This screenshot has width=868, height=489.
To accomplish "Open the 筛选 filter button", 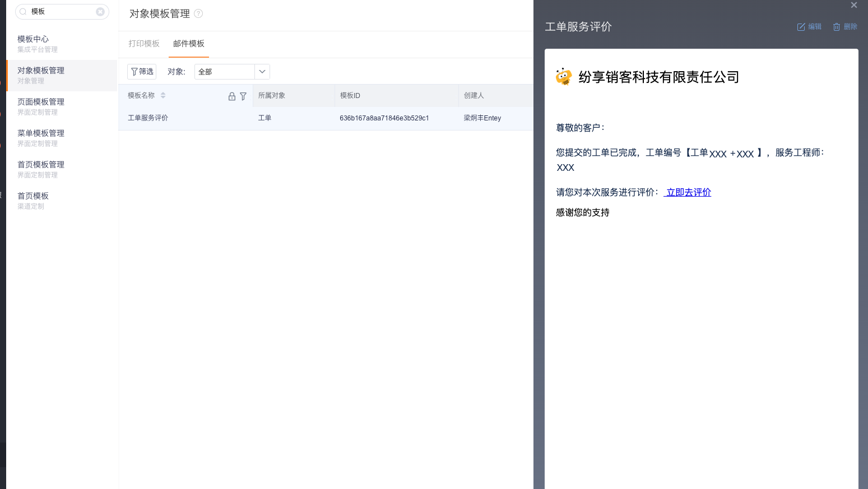I will [142, 72].
